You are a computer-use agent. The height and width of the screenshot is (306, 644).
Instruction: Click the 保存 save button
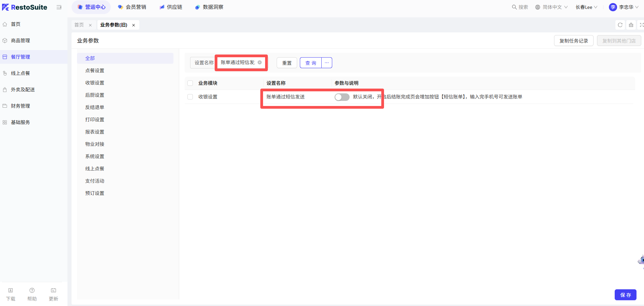[x=625, y=295]
